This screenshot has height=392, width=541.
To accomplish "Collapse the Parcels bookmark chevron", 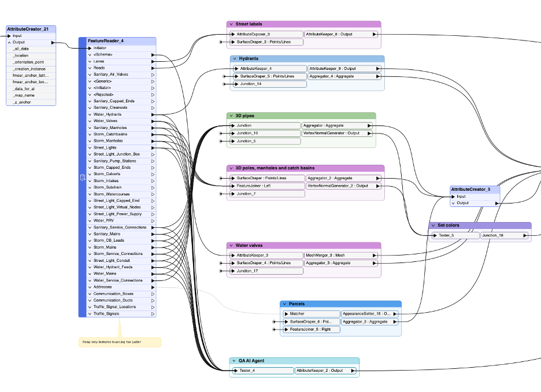I will coord(285,304).
